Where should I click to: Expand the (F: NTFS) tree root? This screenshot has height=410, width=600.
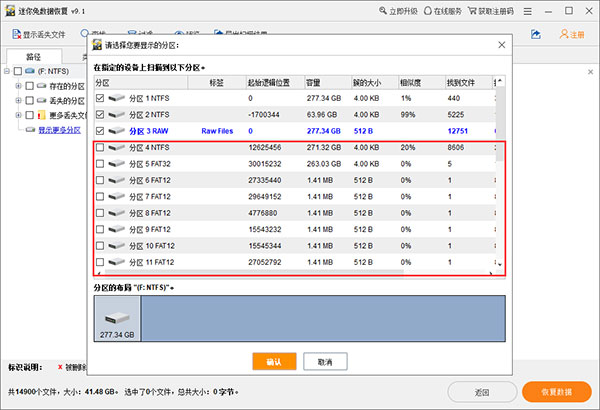[x=8, y=71]
